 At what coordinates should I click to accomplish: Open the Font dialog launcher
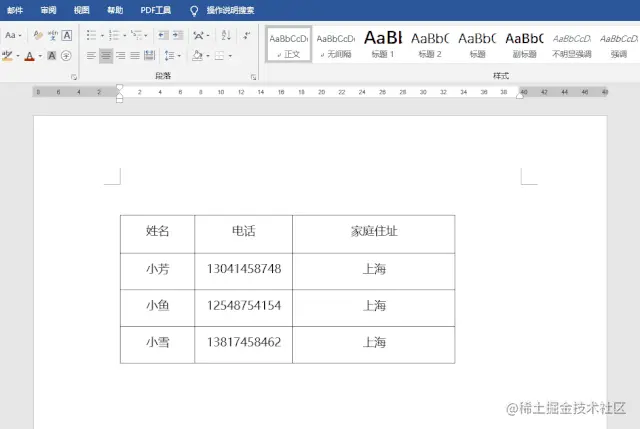click(74, 77)
